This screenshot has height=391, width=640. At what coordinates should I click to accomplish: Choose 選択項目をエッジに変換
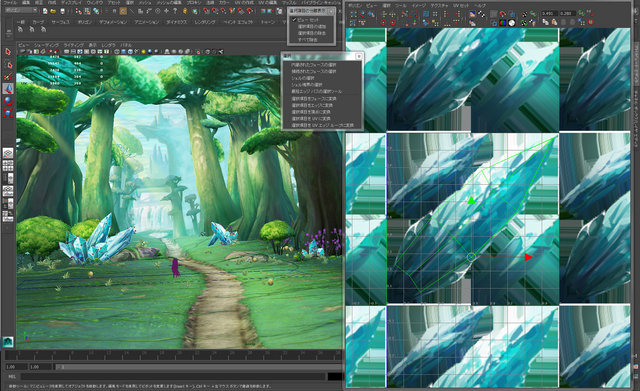[x=312, y=105]
